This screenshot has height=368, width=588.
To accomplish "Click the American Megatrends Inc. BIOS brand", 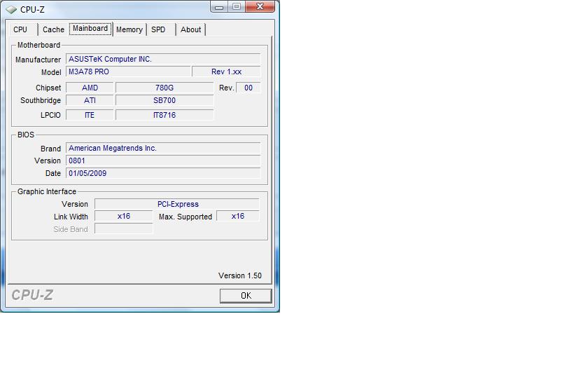I will [x=163, y=148].
